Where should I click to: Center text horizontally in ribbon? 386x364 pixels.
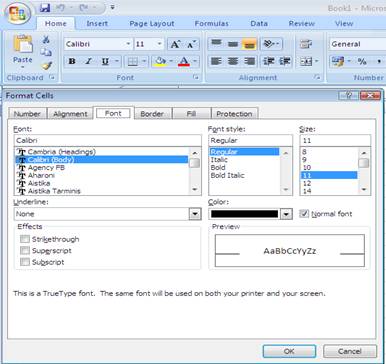pyautogui.click(x=233, y=61)
